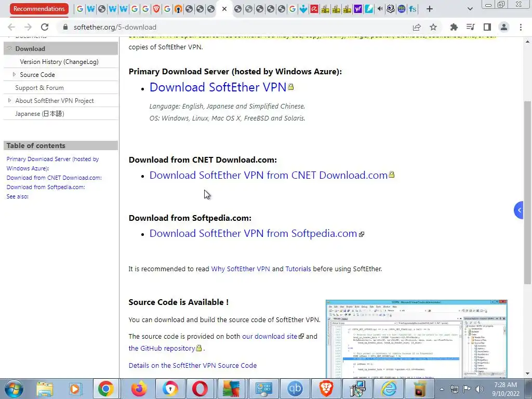Open Google Chrome taskbar icon
This screenshot has height=399, width=532.
[x=106, y=389]
